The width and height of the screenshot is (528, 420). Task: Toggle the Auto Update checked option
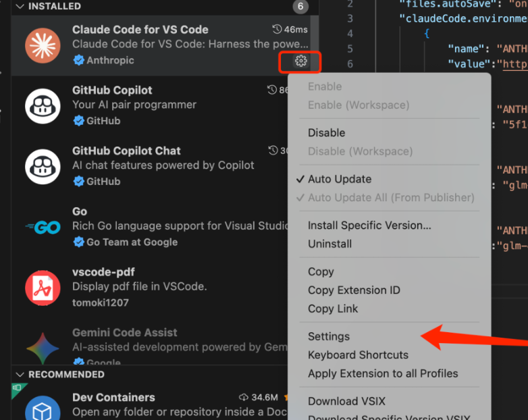pyautogui.click(x=340, y=179)
